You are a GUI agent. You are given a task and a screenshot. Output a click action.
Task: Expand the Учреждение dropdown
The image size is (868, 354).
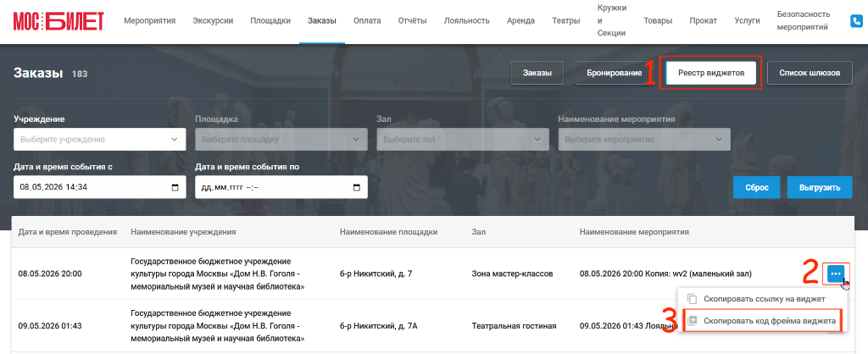(x=100, y=140)
